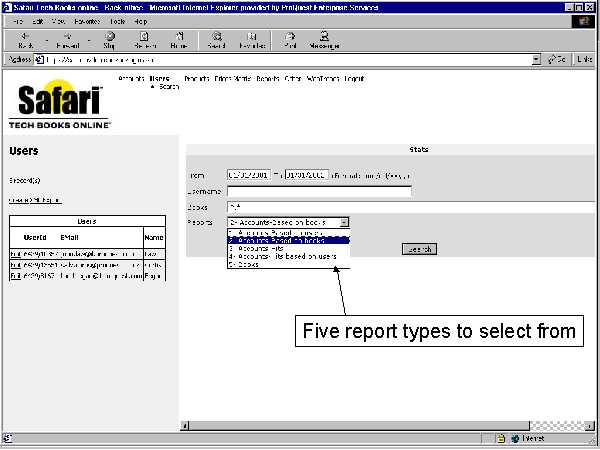This screenshot has height=450, width=600.
Task: Select option 2 Accounts based on books
Action: point(289,240)
